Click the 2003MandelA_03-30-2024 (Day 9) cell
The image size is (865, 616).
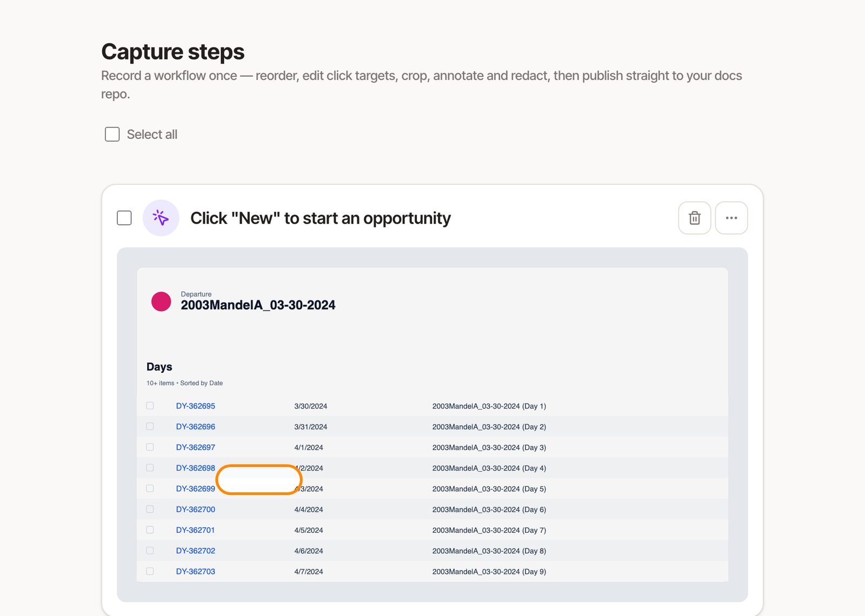489,572
